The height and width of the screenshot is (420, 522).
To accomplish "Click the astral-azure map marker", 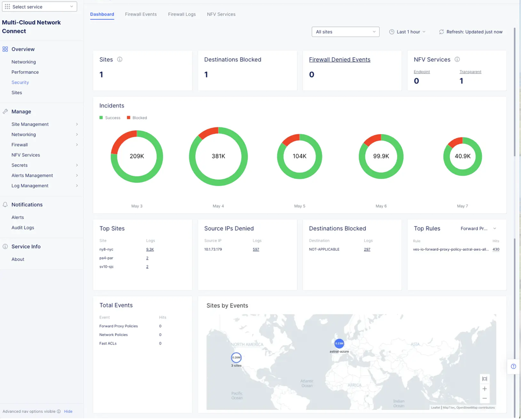I will click(340, 345).
